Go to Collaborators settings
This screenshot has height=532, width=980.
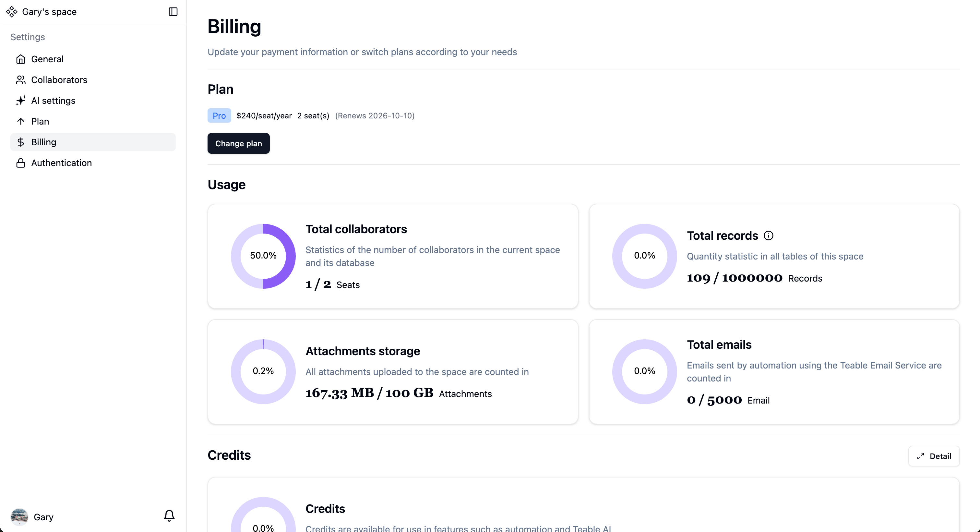coord(59,80)
